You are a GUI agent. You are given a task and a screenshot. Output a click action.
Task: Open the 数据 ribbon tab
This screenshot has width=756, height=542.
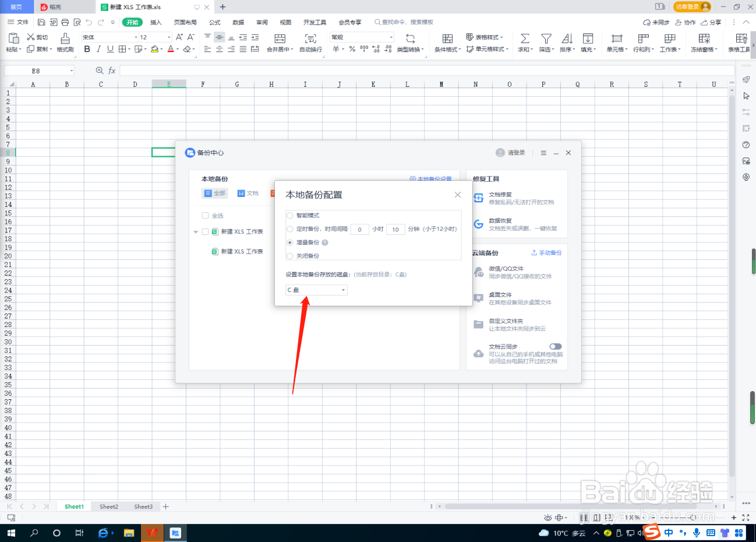pos(238,22)
